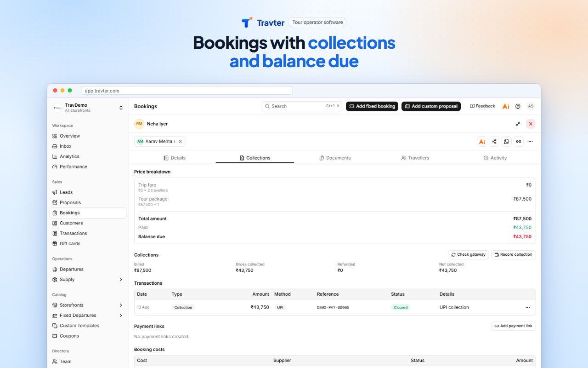Click the Record collection button

pyautogui.click(x=513, y=255)
